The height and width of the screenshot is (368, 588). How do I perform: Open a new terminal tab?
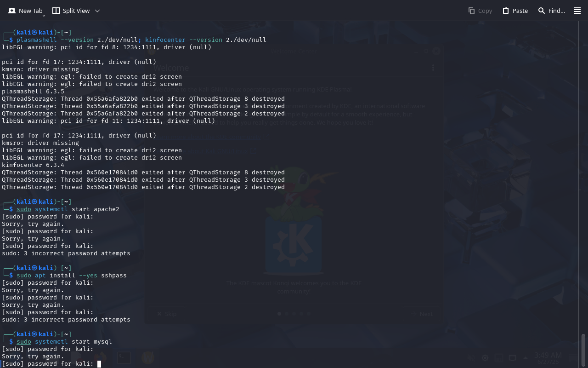point(25,11)
